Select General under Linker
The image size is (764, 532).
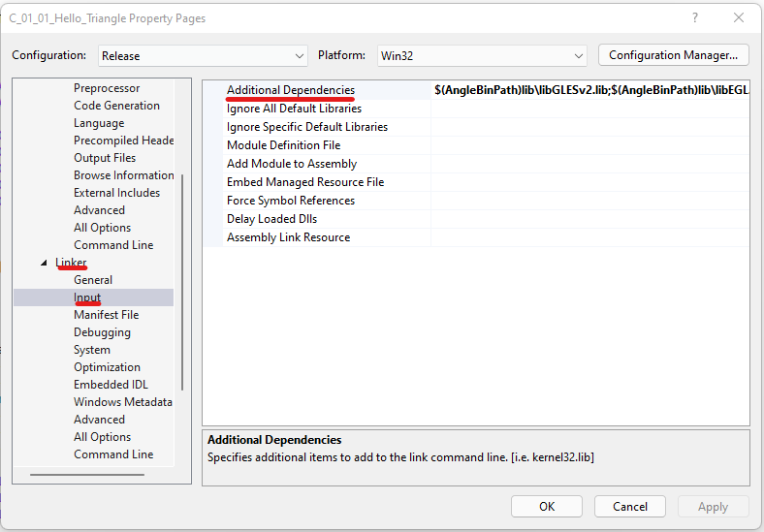(x=93, y=280)
